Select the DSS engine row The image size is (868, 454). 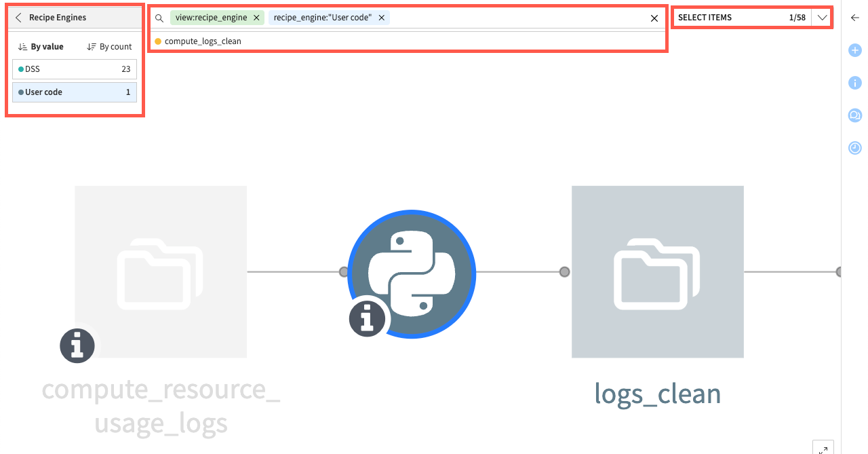pyautogui.click(x=75, y=69)
